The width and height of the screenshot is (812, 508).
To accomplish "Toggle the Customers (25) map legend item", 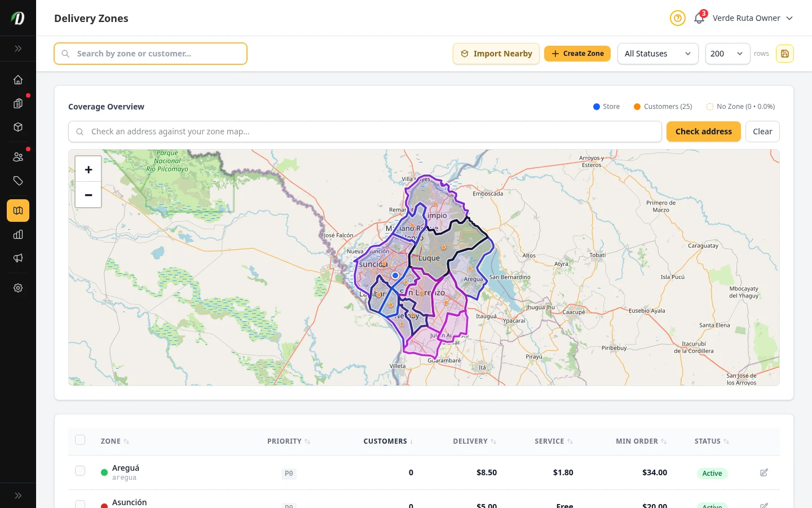I will 663,106.
